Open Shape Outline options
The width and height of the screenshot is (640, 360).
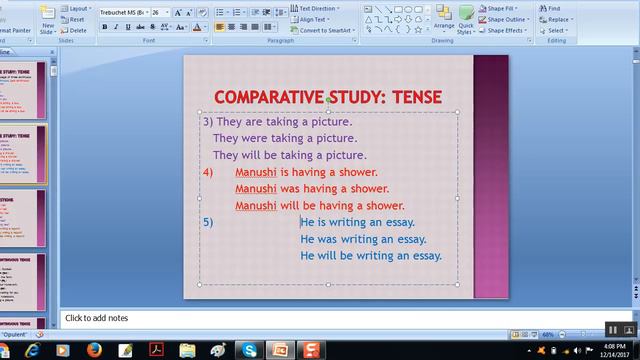click(x=504, y=19)
